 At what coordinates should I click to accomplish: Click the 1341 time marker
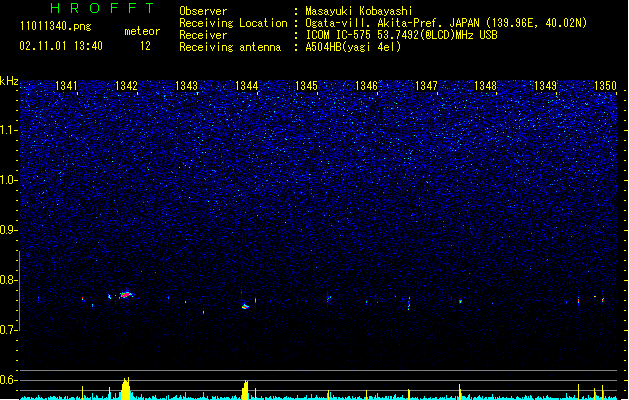(x=66, y=86)
